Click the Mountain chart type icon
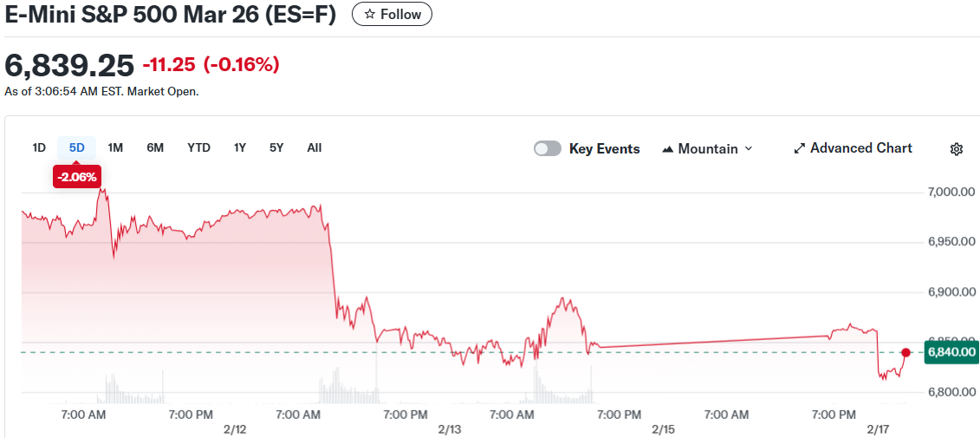The image size is (980, 438). pos(668,149)
